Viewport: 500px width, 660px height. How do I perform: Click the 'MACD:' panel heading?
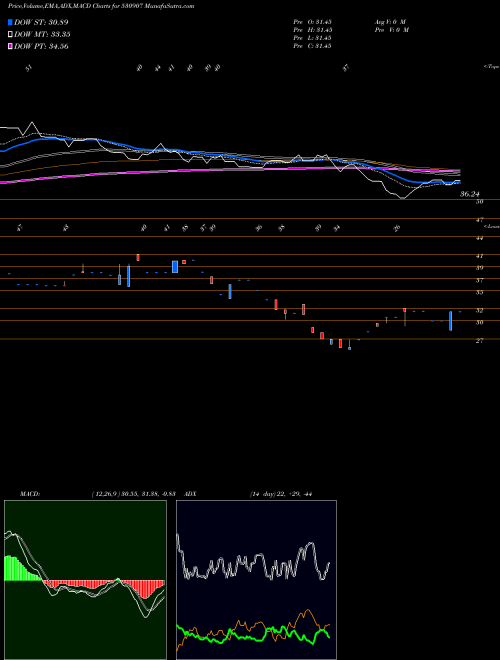point(29,494)
